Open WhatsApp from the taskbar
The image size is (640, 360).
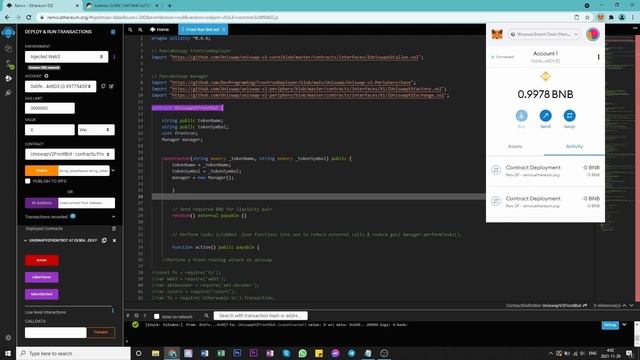click(302, 353)
